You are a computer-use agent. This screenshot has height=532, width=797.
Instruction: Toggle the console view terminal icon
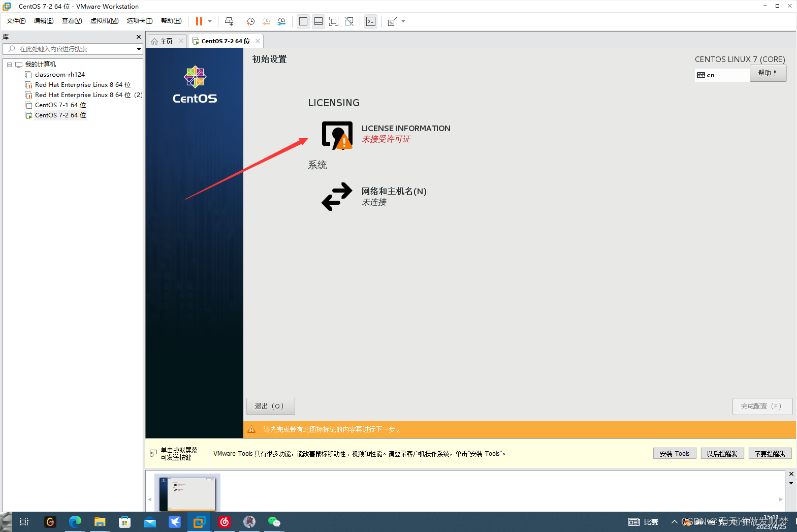371,21
